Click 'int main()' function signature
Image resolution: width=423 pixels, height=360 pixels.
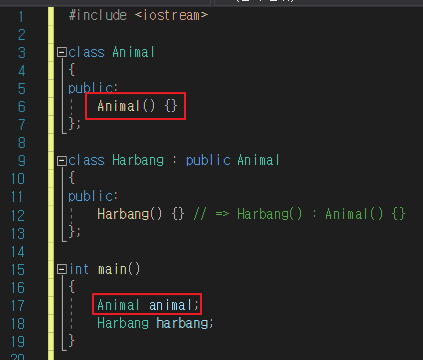pos(105,269)
